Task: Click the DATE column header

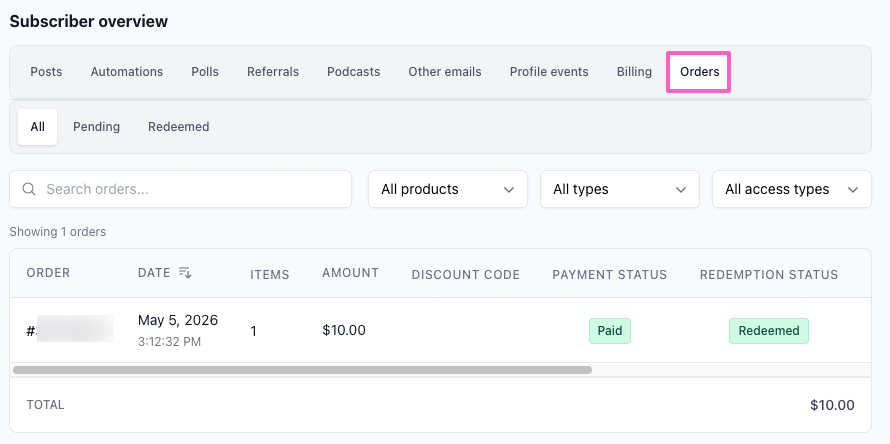Action: [x=154, y=273]
